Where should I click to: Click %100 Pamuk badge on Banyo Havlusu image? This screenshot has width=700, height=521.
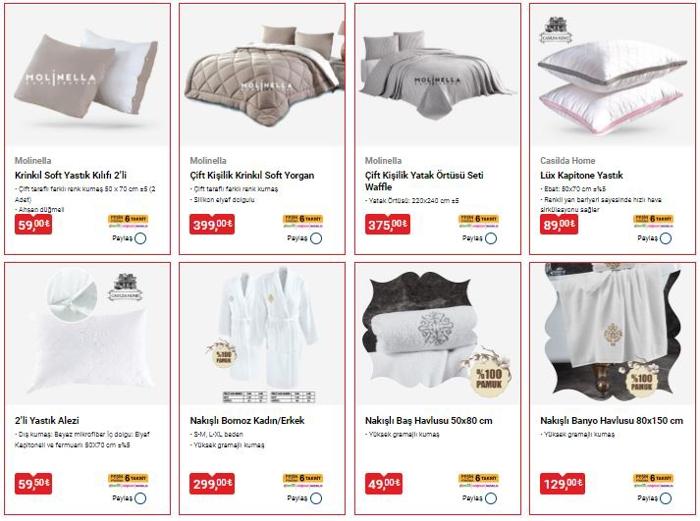tap(642, 379)
